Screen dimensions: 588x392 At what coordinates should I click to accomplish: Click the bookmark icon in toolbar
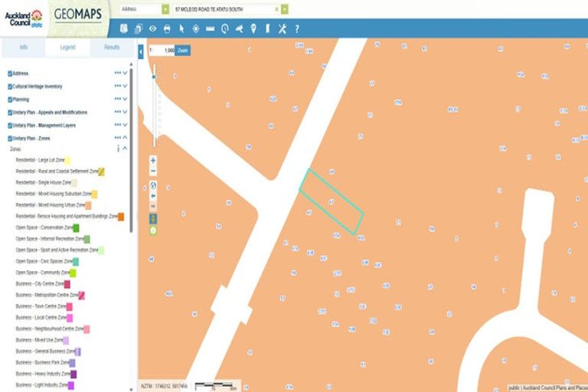tap(268, 28)
